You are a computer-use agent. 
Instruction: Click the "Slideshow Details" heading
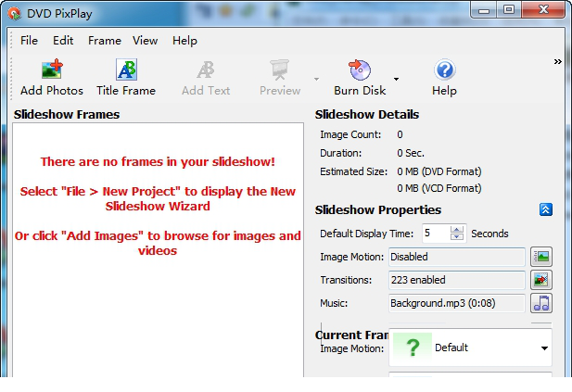point(367,115)
